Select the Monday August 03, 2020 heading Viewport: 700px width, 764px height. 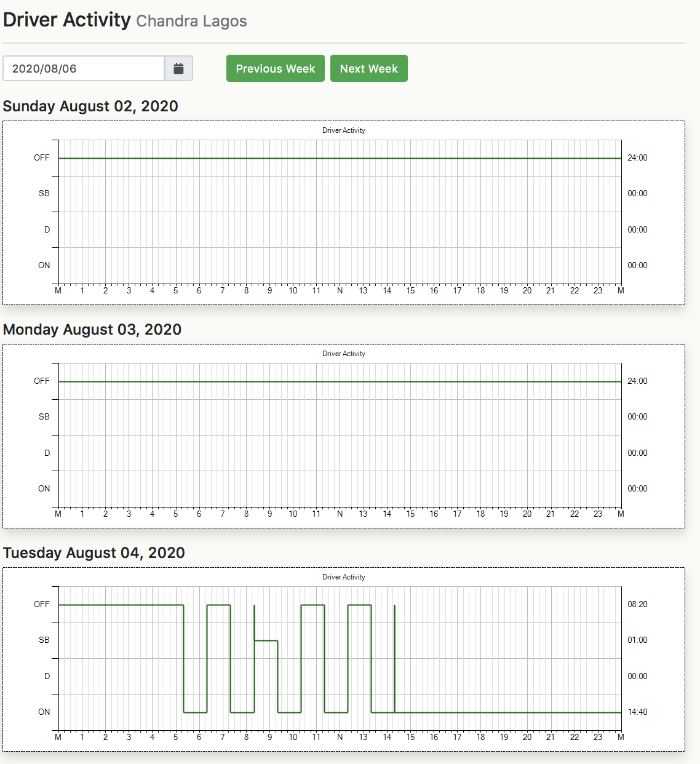[92, 330]
